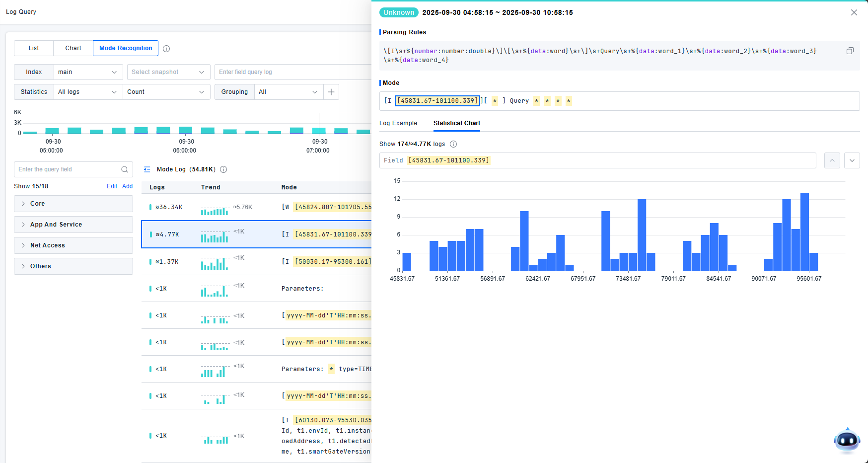This screenshot has width=868, height=463.
Task: Switch to the Log Example tab
Action: coord(398,123)
